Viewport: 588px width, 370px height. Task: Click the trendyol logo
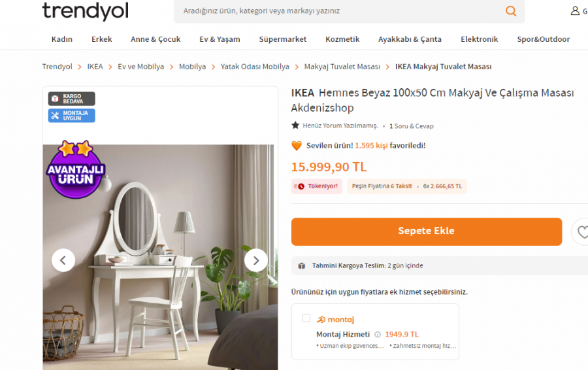(x=86, y=10)
